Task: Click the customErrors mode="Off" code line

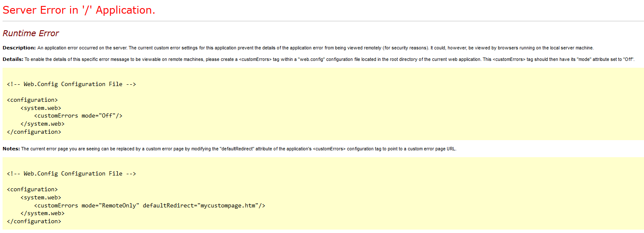Action: [x=78, y=116]
